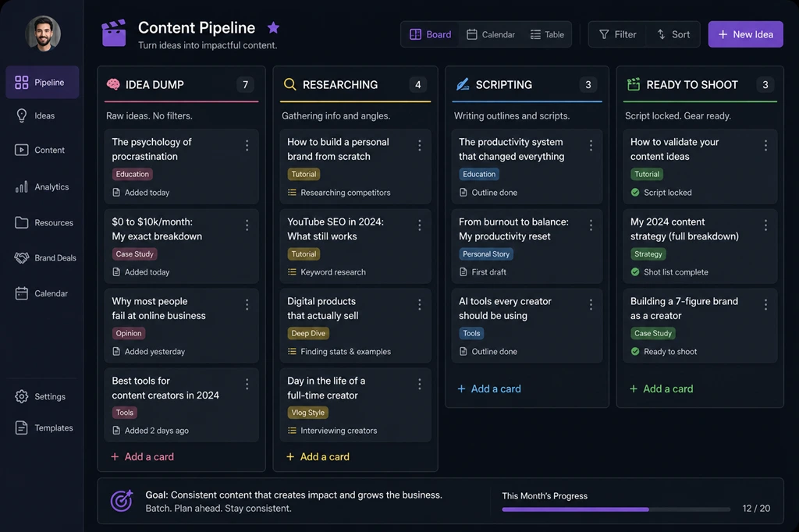Switch to Calendar view tab
Viewport: 799px width, 532px height.
491,34
